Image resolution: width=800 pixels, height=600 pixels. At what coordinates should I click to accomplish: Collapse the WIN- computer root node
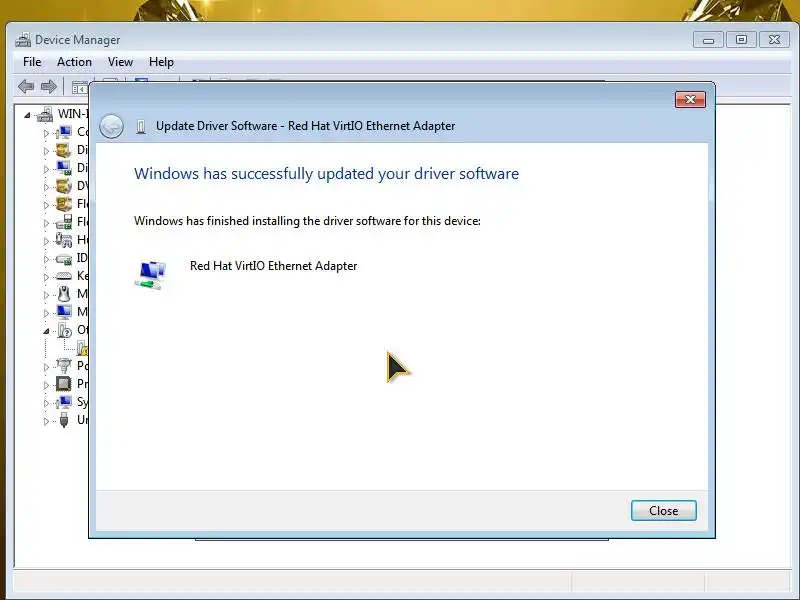point(27,115)
